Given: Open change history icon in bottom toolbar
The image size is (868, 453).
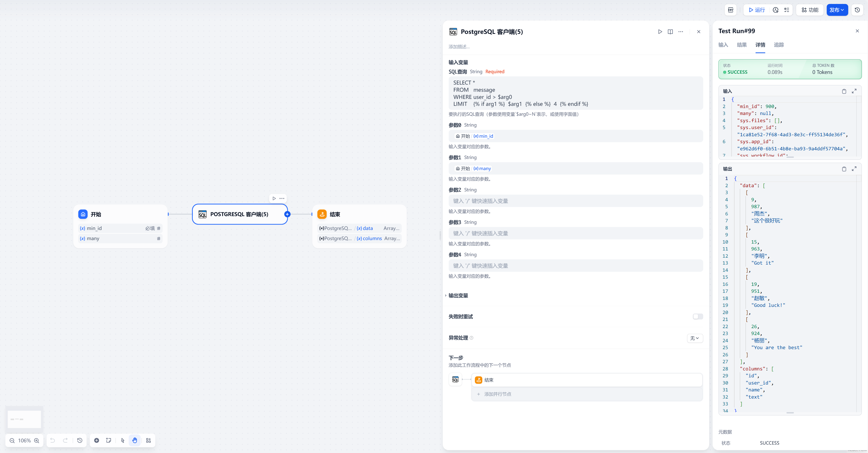Looking at the screenshot, I should (x=80, y=441).
